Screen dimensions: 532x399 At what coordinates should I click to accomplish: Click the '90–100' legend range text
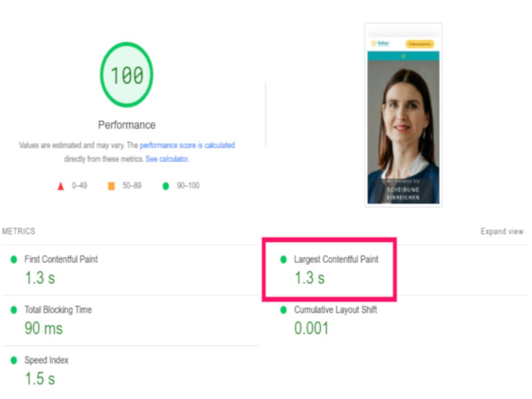coord(188,186)
